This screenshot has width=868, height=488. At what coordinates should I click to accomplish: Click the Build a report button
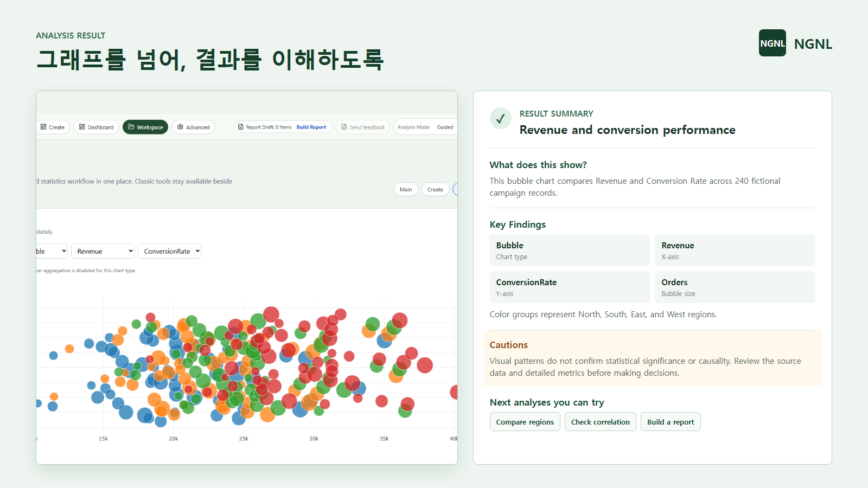tap(671, 422)
